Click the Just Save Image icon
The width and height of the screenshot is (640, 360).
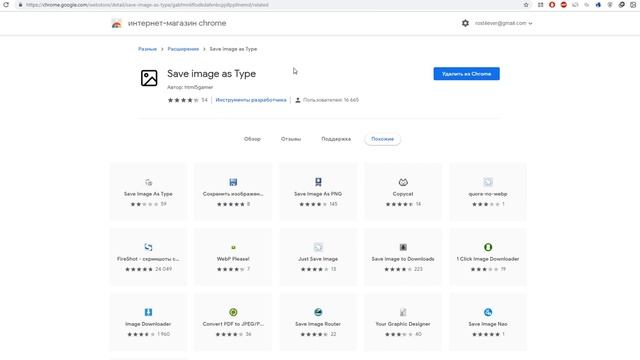(x=318, y=247)
